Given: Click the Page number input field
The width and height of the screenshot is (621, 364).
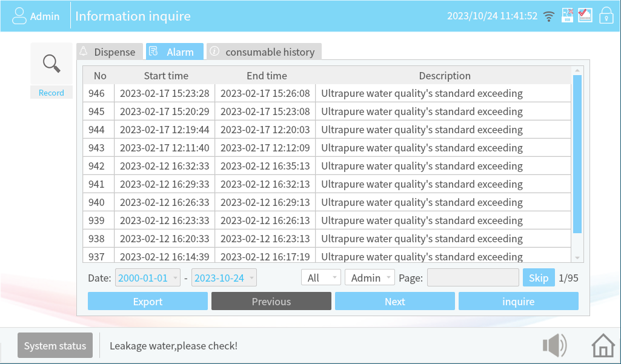Looking at the screenshot, I should [473, 277].
